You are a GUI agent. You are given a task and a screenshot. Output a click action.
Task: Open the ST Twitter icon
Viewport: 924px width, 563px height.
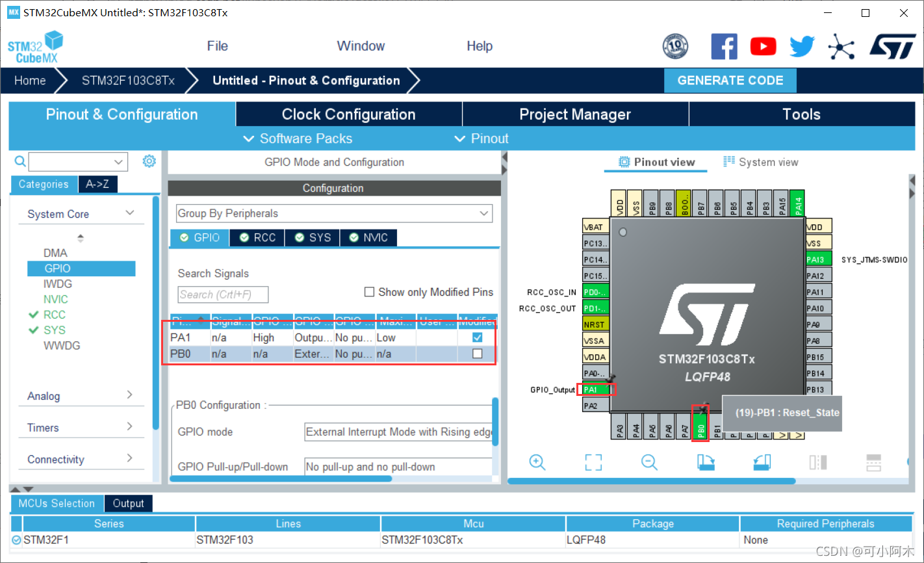coord(802,46)
